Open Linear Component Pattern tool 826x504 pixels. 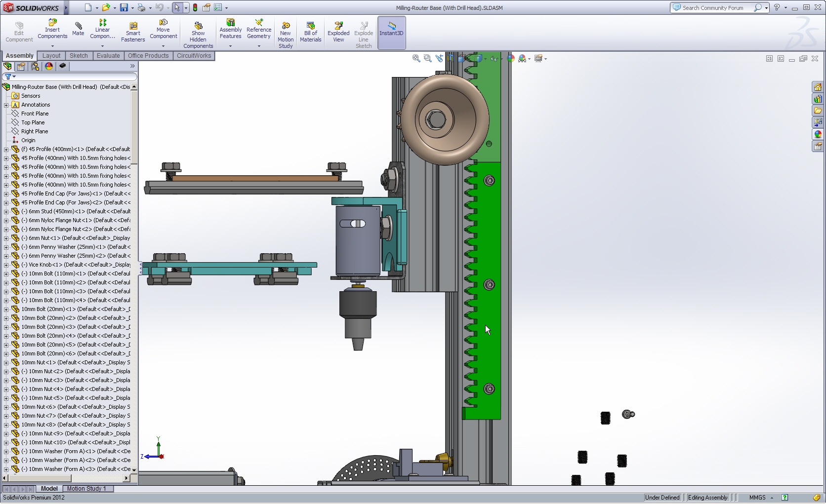102,29
